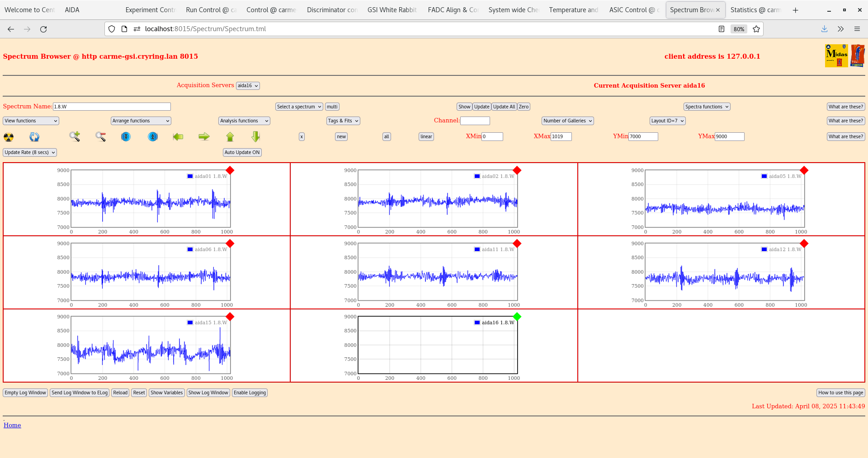Click the blue legend swatch for aida12 1.8.W
868x458 pixels.
764,250
